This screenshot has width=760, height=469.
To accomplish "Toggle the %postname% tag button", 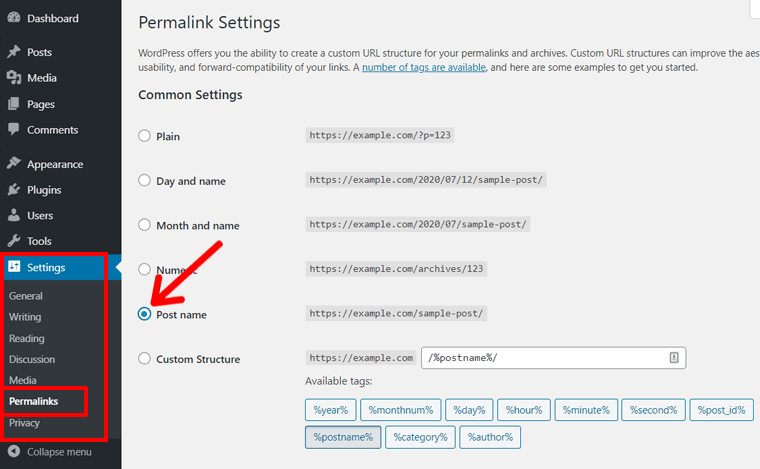I will [x=343, y=437].
